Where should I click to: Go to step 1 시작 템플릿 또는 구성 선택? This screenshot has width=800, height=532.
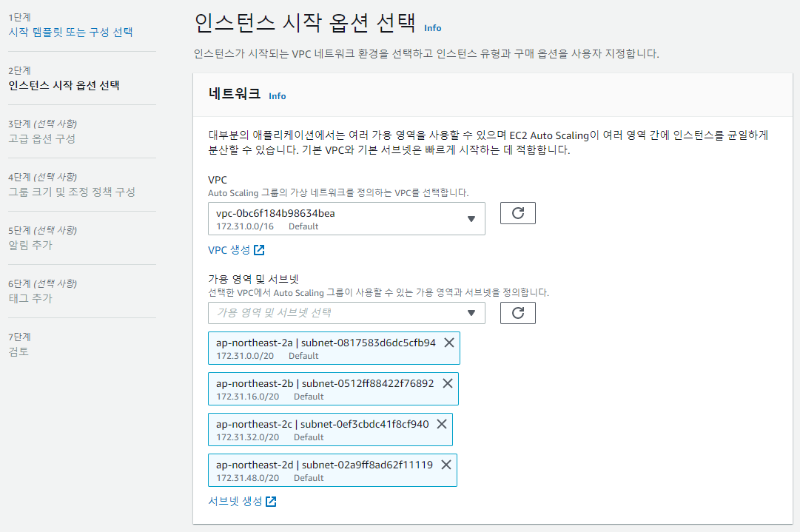(70, 32)
